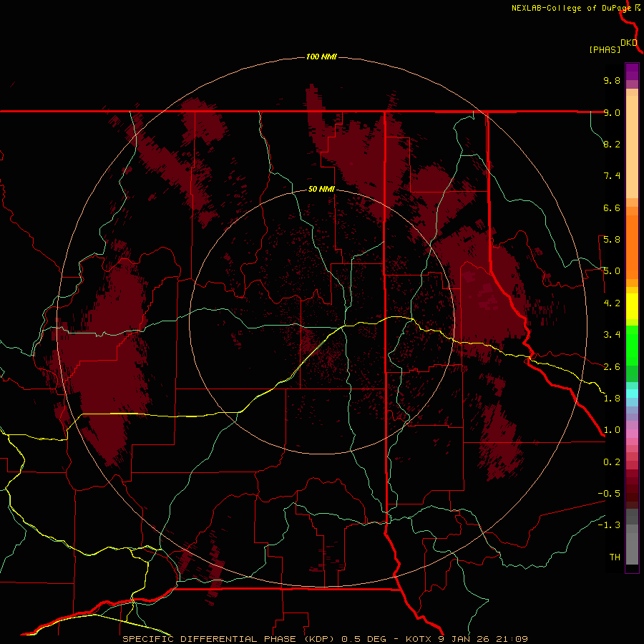Click the 9.8 scale value
Viewport: 644px width, 644px height.
612,80
